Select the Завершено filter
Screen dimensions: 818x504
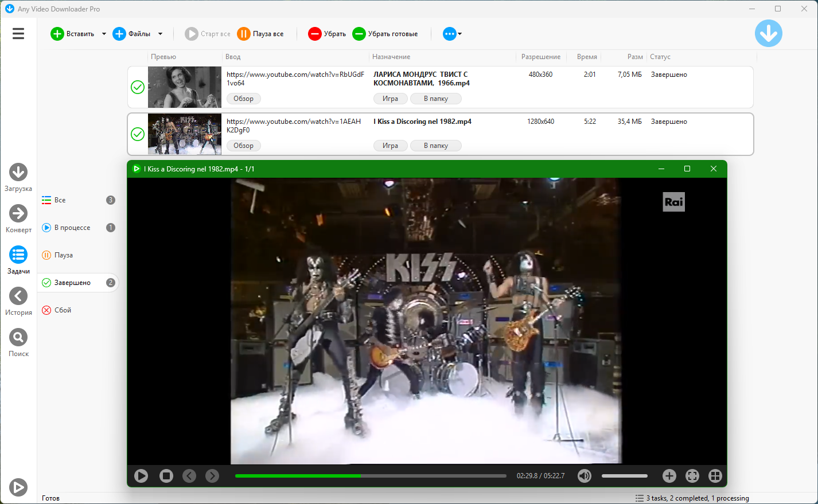[x=78, y=283]
